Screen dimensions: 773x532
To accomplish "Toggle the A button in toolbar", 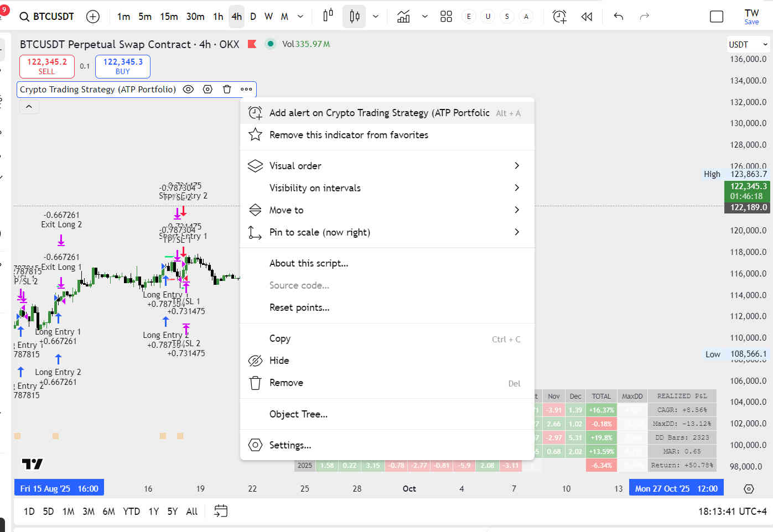I will [x=526, y=17].
